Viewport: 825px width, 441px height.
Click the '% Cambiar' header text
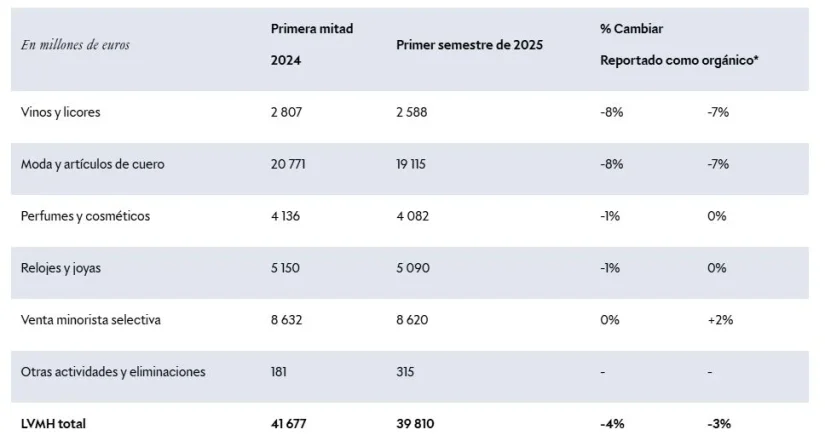click(632, 28)
